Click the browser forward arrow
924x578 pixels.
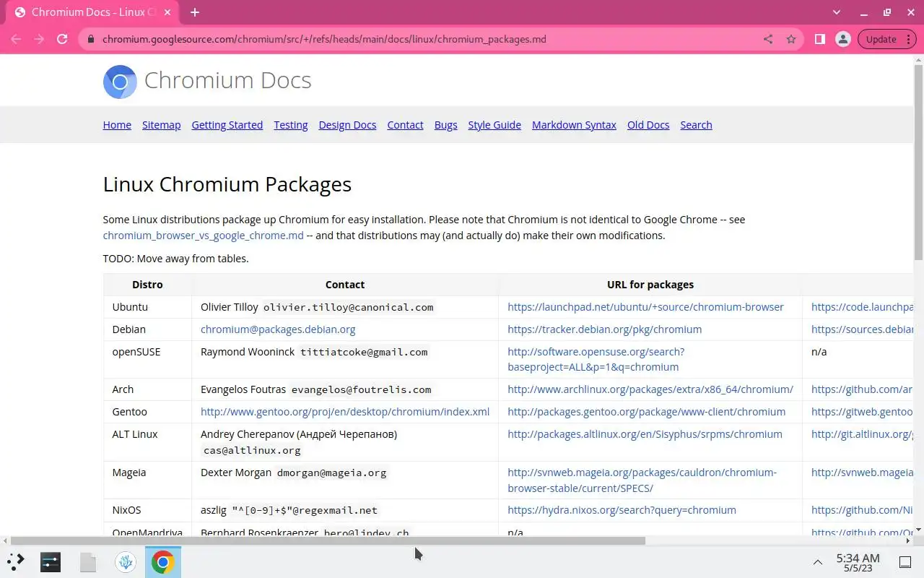[39, 39]
